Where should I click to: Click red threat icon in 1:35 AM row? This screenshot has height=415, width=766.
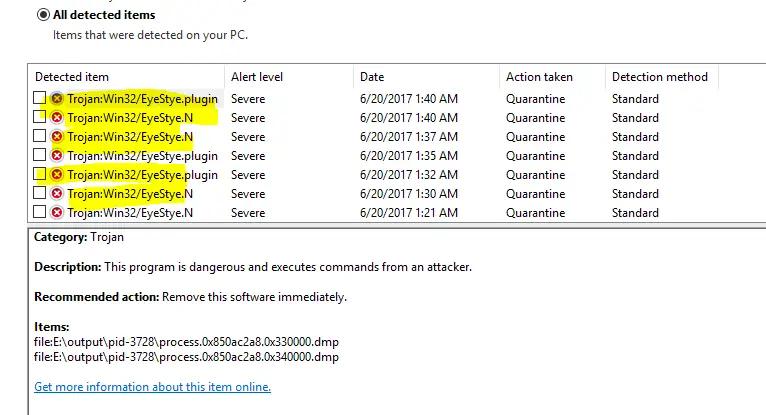tap(57, 156)
